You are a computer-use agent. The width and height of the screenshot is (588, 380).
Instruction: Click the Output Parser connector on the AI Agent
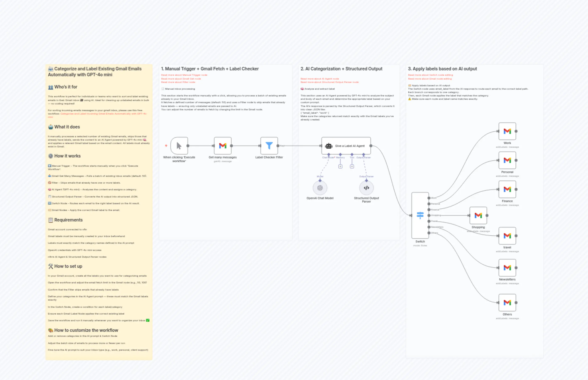tap(363, 155)
